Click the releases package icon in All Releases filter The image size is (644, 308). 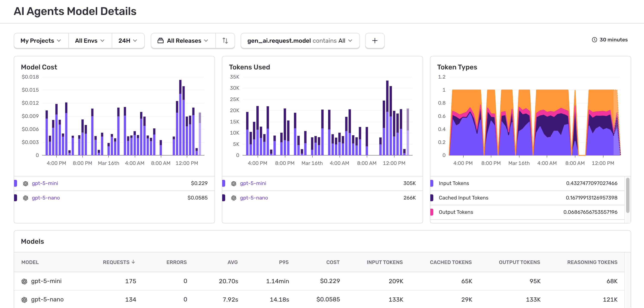coord(160,41)
